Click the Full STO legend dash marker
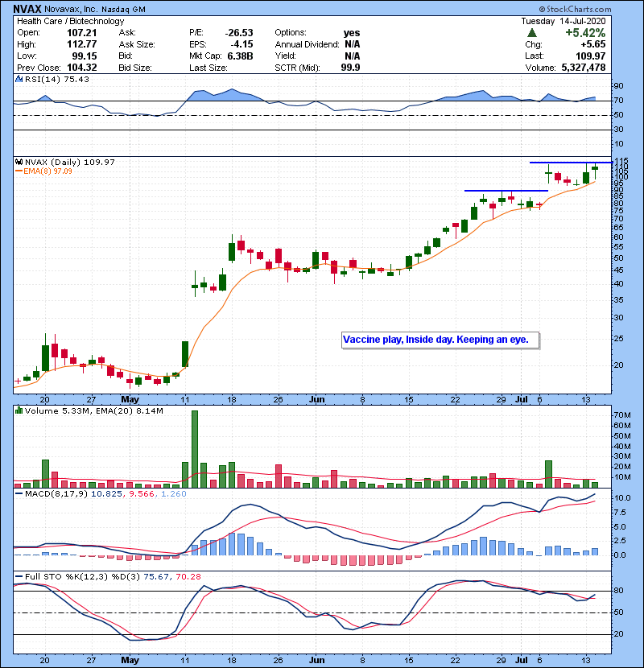The image size is (644, 668). (19, 576)
